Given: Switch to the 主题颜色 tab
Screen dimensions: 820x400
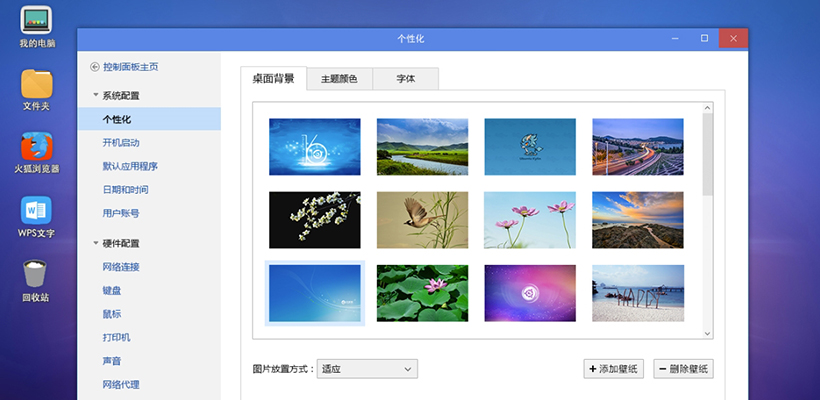Looking at the screenshot, I should [339, 79].
